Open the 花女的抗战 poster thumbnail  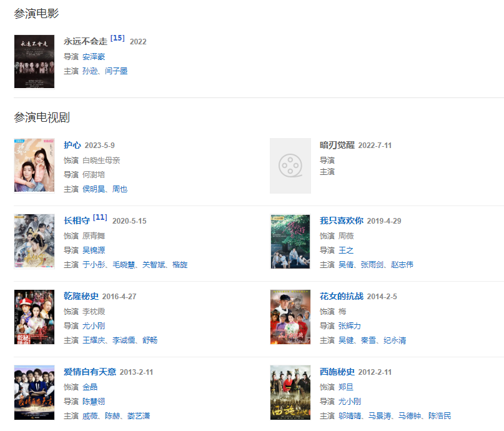[x=290, y=317]
